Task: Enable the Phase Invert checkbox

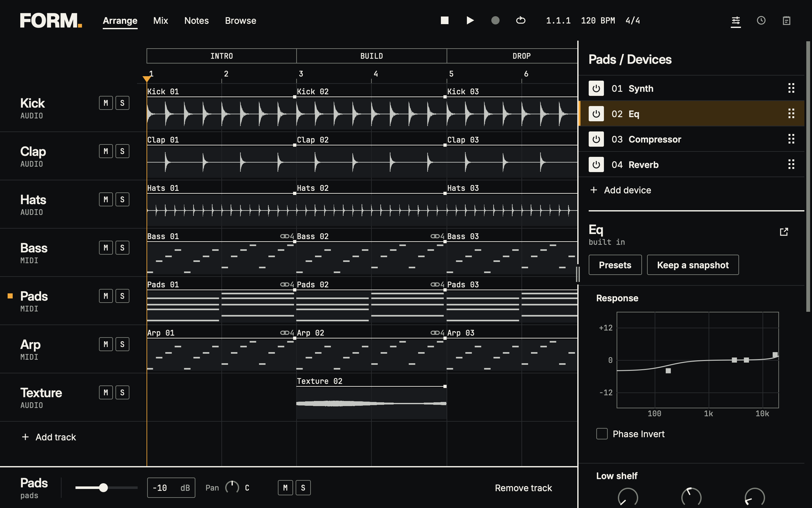Action: [x=602, y=434]
